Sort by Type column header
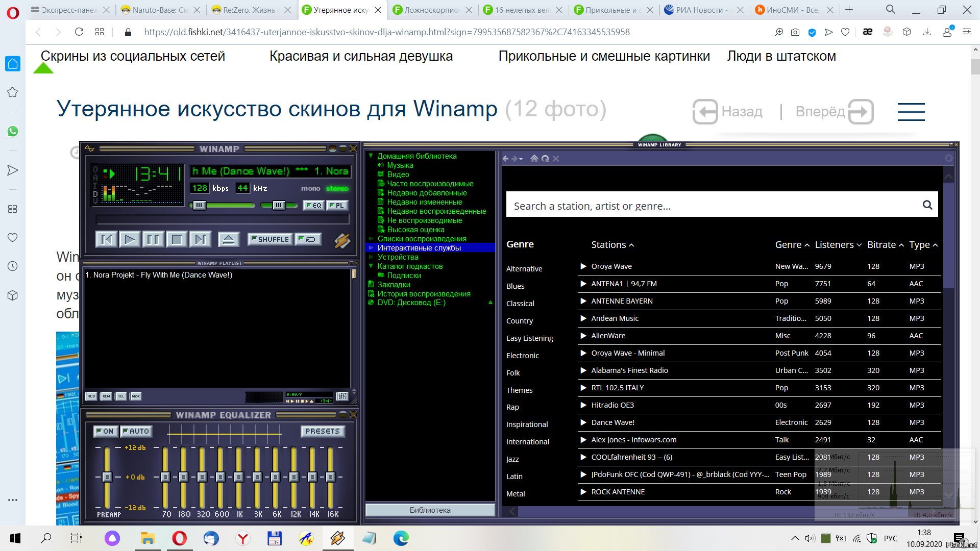The height and width of the screenshot is (551, 980). [923, 245]
